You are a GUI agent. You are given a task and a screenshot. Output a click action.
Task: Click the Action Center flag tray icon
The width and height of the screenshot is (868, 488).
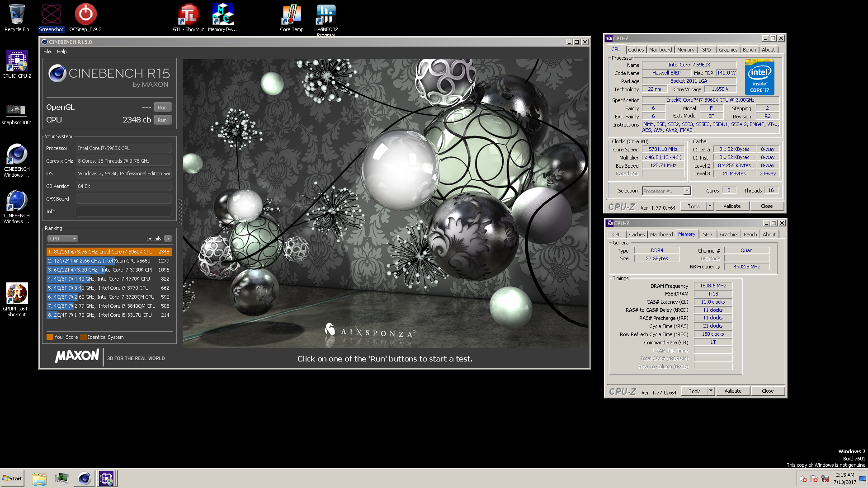pyautogui.click(x=814, y=479)
